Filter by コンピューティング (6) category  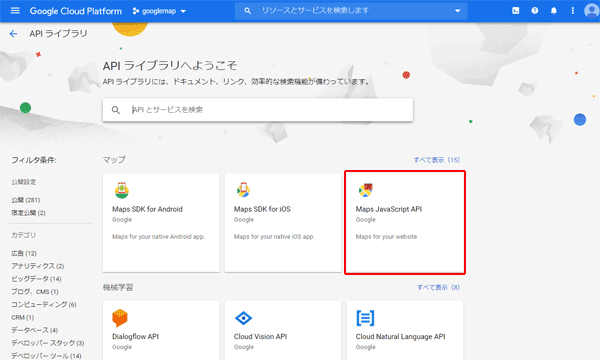coord(44,305)
